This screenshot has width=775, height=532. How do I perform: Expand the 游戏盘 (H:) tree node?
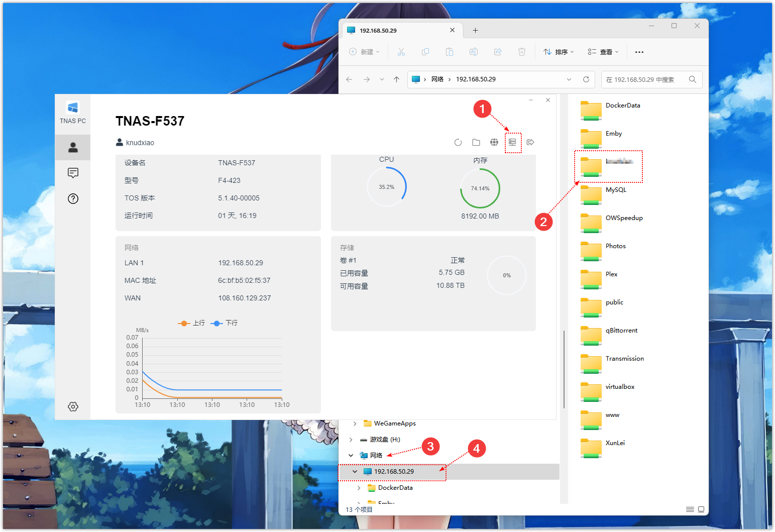[351, 440]
